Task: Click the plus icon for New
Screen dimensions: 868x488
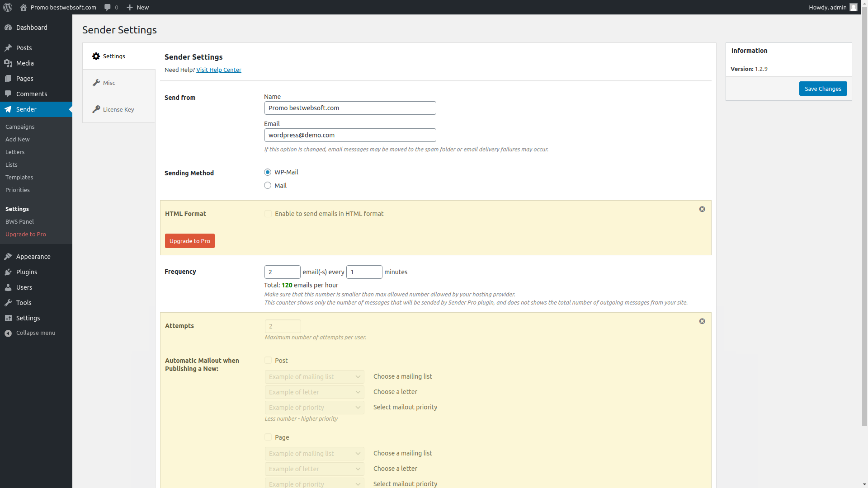Action: point(130,7)
